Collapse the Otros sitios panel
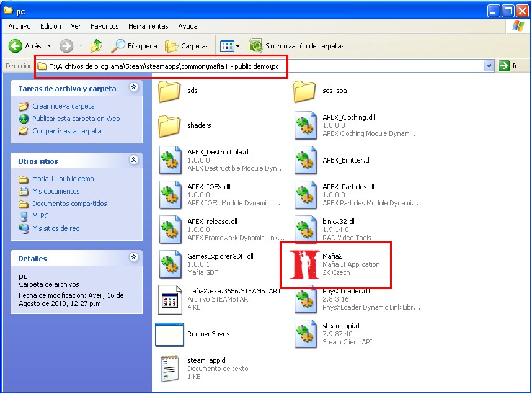This screenshot has width=532, height=394. (134, 160)
